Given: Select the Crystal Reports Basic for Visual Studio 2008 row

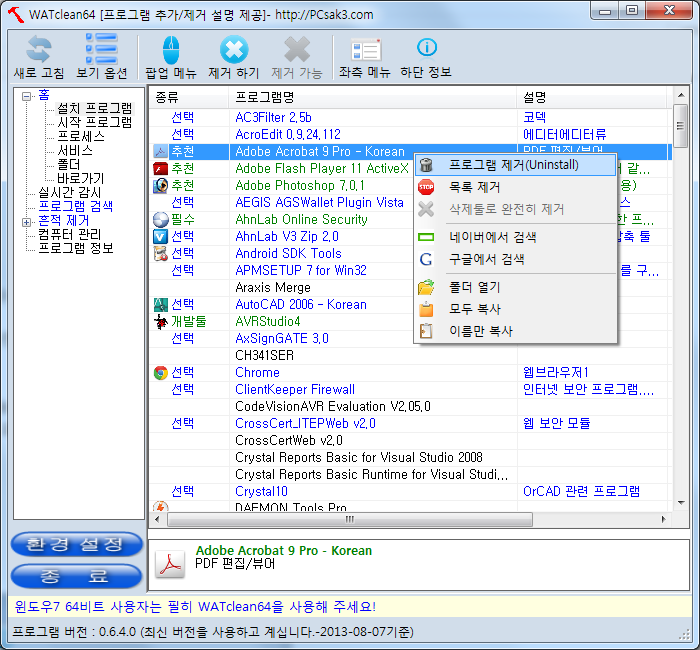Looking at the screenshot, I should [410, 457].
